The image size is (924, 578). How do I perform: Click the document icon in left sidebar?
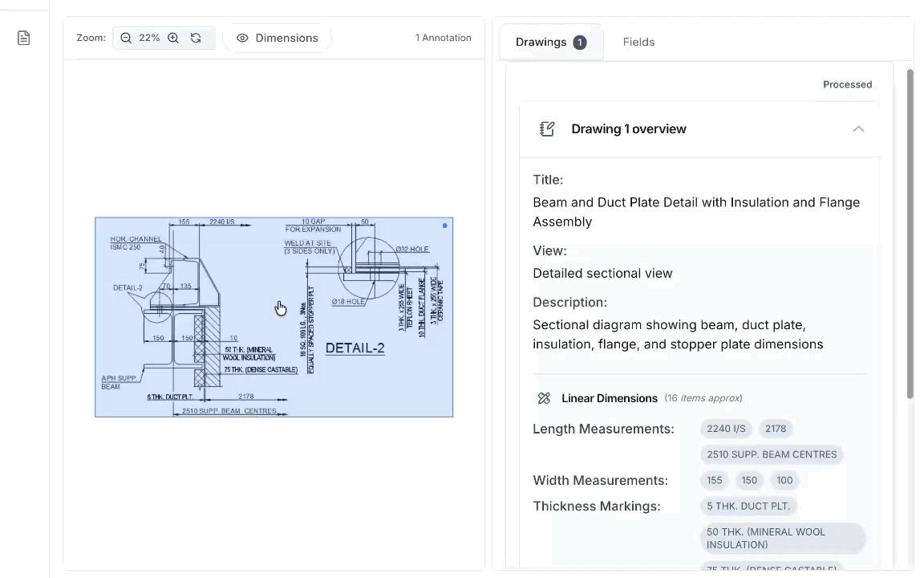click(x=24, y=38)
